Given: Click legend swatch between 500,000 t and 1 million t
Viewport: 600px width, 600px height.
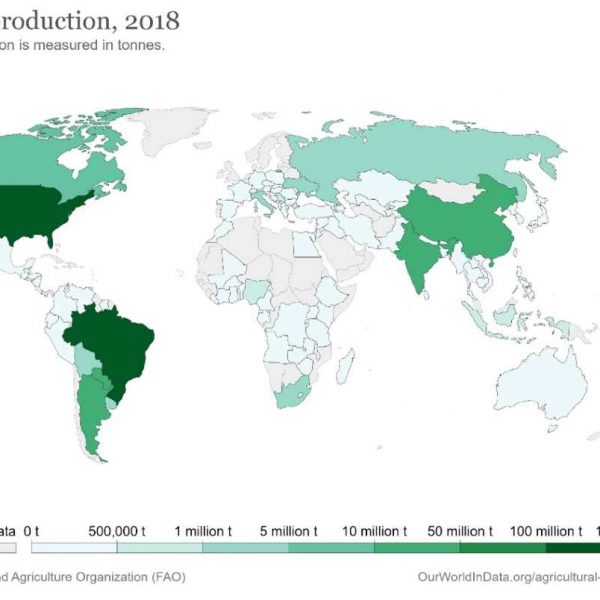Looking at the screenshot, I should point(159,548).
